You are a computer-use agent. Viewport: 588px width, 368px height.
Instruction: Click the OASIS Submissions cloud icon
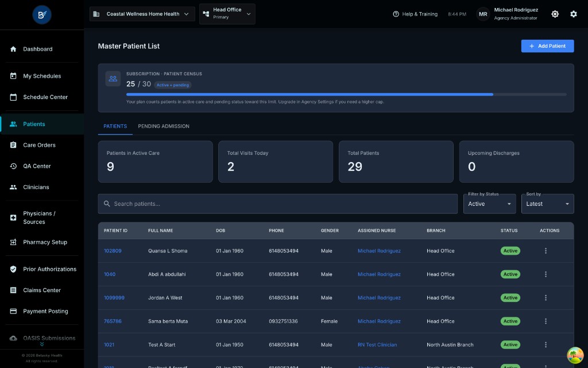pos(13,338)
